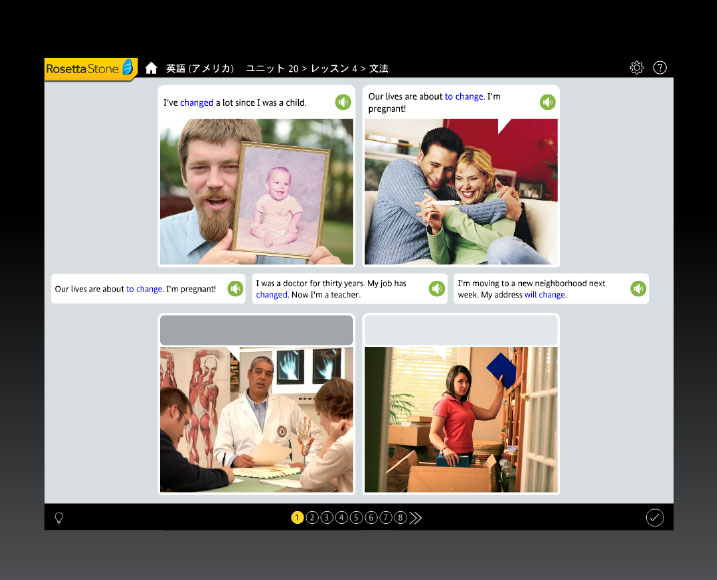Click the checkmark icon at bottom right

coord(654,517)
